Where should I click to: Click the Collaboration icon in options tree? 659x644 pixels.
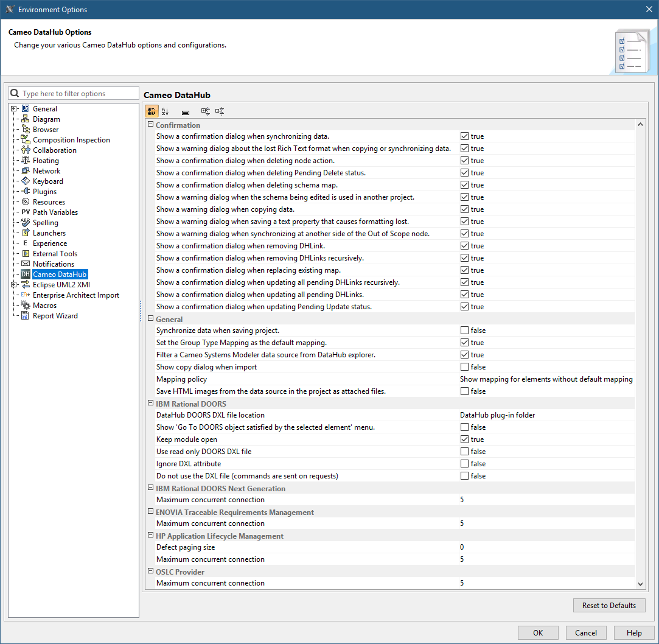[26, 150]
